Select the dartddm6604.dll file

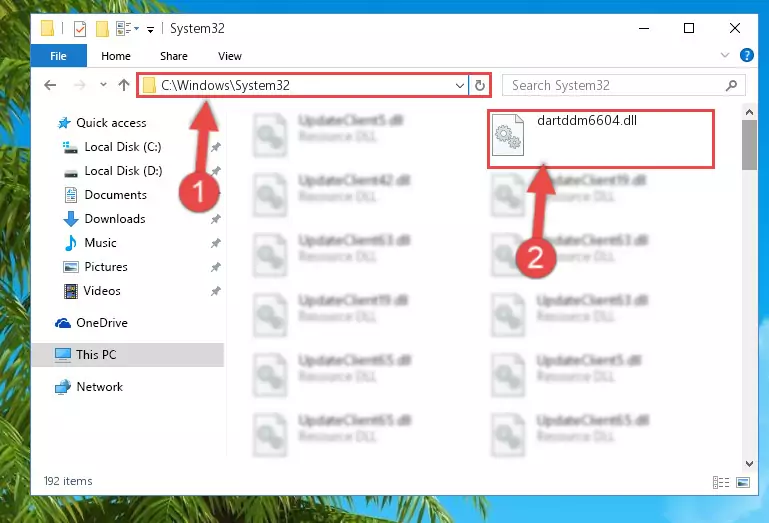coord(600,139)
